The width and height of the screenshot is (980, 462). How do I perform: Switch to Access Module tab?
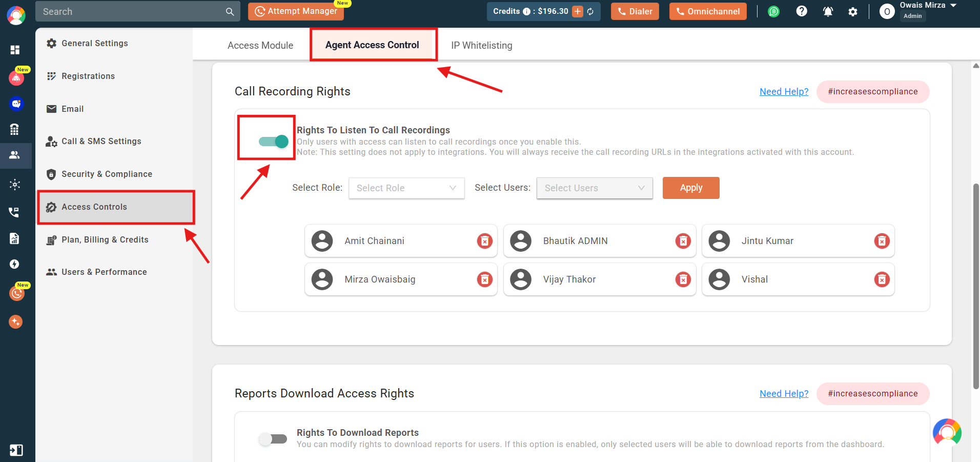[260, 46]
